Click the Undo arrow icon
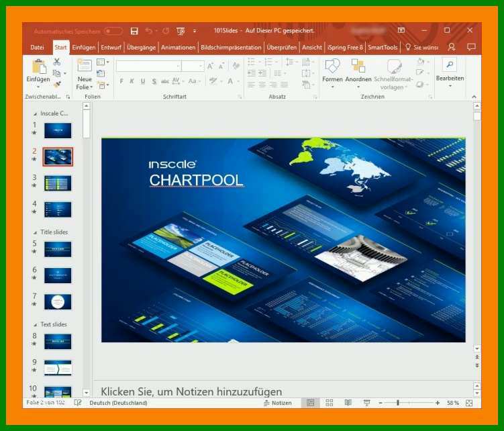Image resolution: width=504 pixels, height=431 pixels. tap(148, 31)
